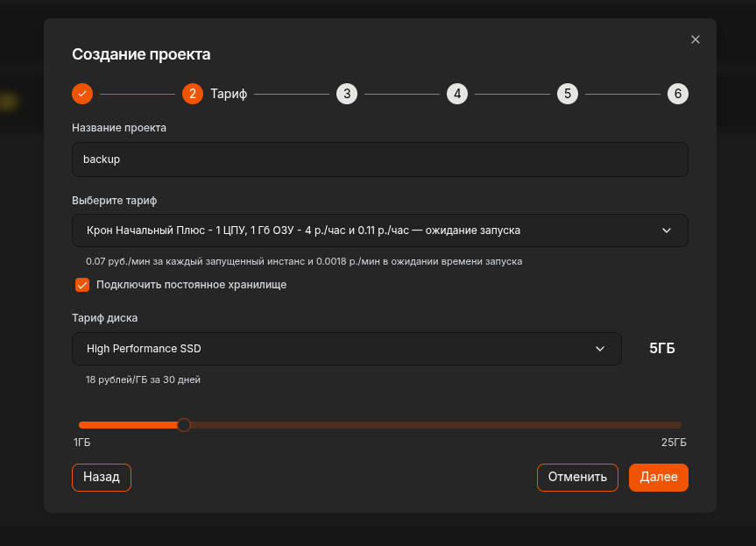The height and width of the screenshot is (546, 756).
Task: Select the final step 6 indicator
Action: tap(678, 94)
